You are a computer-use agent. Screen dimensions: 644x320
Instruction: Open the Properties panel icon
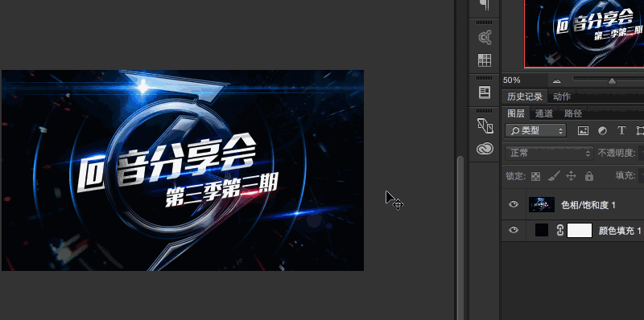(485, 92)
